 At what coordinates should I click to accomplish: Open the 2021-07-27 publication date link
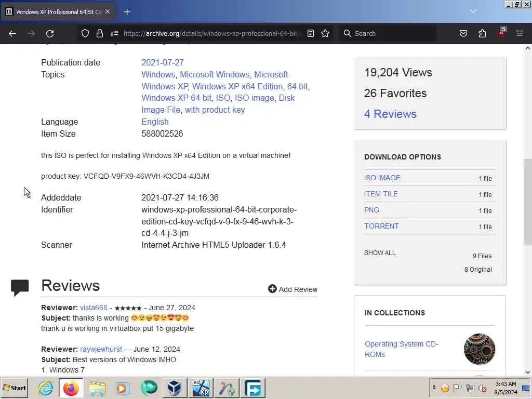pos(163,62)
